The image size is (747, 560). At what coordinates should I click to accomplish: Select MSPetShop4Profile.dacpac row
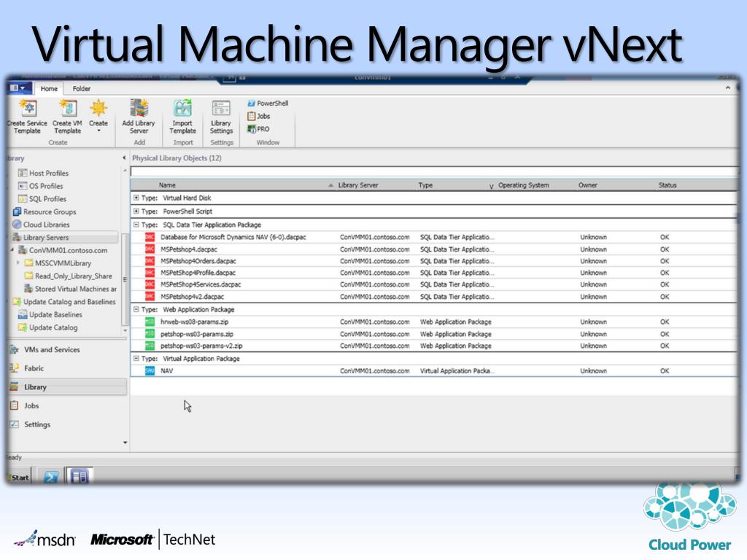(433, 273)
